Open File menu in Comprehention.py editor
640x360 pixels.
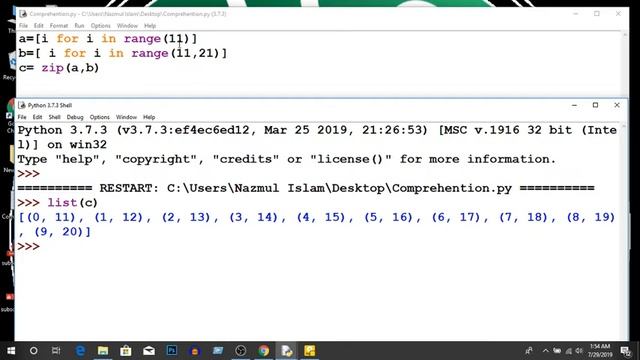23,26
